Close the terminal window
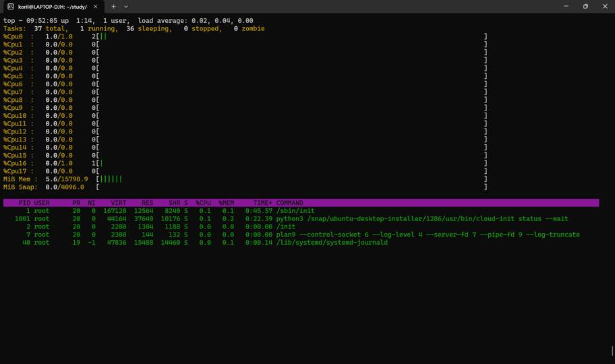 pyautogui.click(x=605, y=7)
